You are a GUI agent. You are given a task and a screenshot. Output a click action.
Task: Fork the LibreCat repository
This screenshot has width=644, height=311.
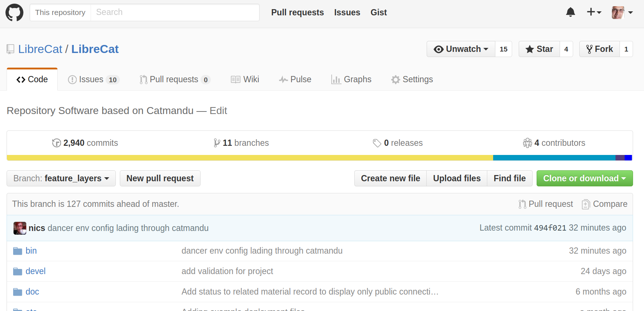click(x=599, y=49)
